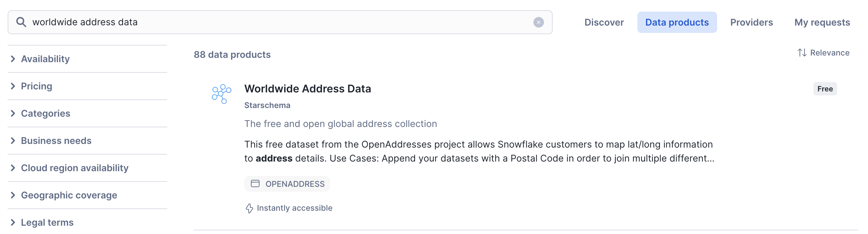Clear the search field text
The image size is (868, 234).
click(538, 22)
